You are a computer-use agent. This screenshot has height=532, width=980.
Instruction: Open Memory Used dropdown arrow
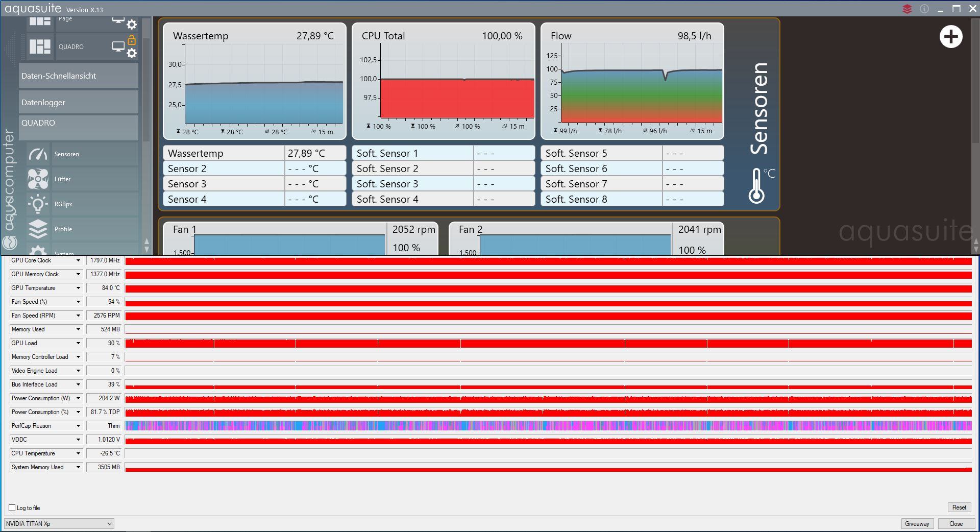click(78, 329)
